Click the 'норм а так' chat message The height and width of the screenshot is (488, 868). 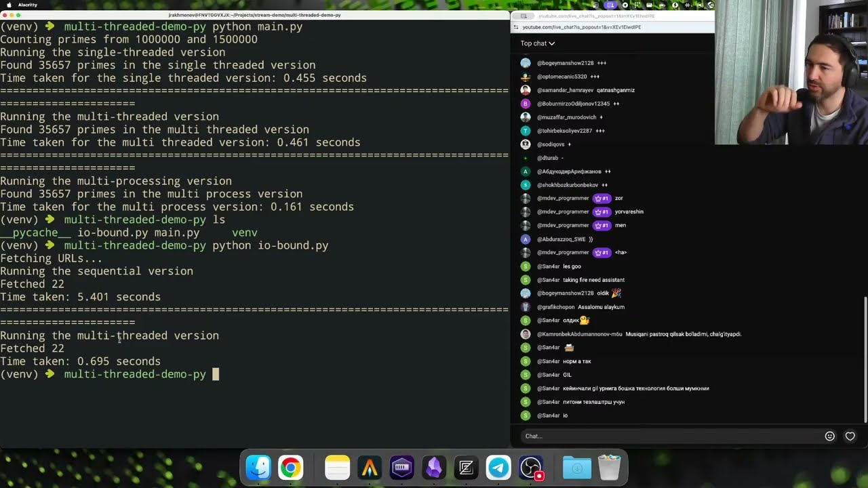pyautogui.click(x=577, y=361)
